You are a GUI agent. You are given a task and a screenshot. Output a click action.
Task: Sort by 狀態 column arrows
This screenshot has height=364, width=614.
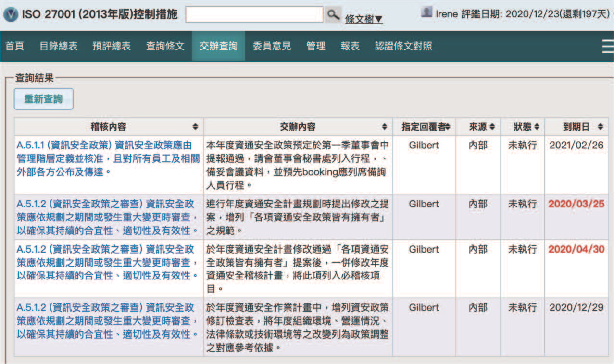[537, 127]
